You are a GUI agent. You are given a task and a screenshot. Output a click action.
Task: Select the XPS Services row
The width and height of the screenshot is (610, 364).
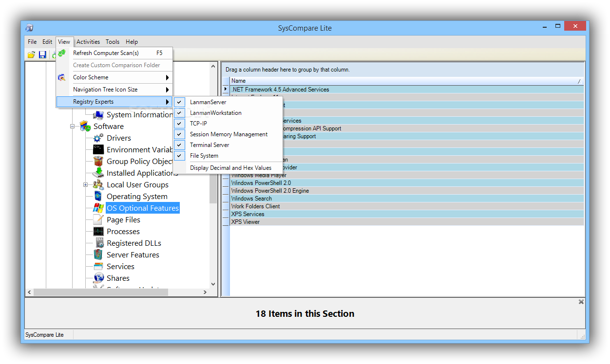tap(406, 214)
